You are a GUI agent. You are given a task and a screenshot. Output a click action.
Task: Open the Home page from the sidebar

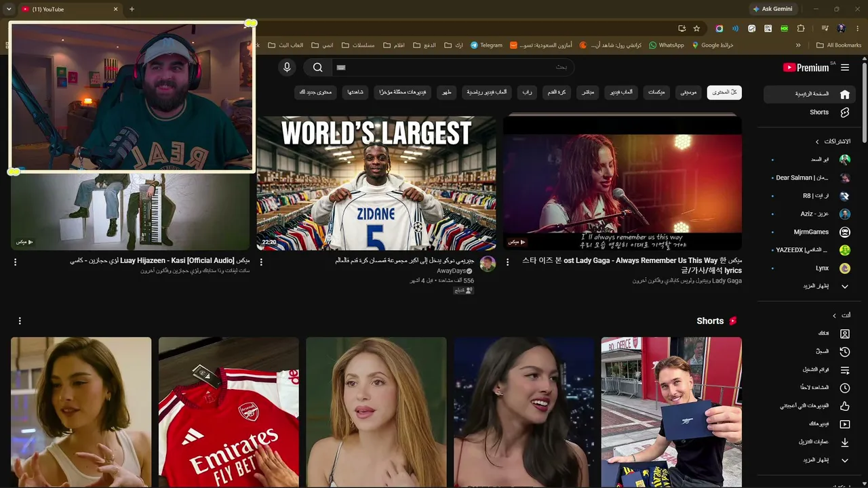point(810,94)
